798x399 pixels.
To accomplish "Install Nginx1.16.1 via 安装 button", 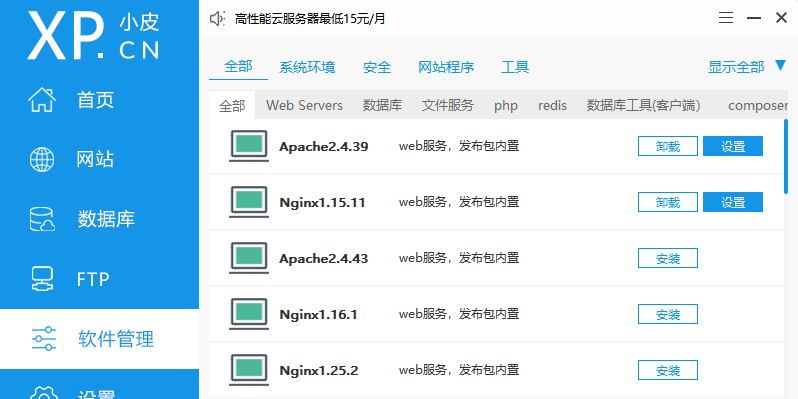I will [668, 314].
